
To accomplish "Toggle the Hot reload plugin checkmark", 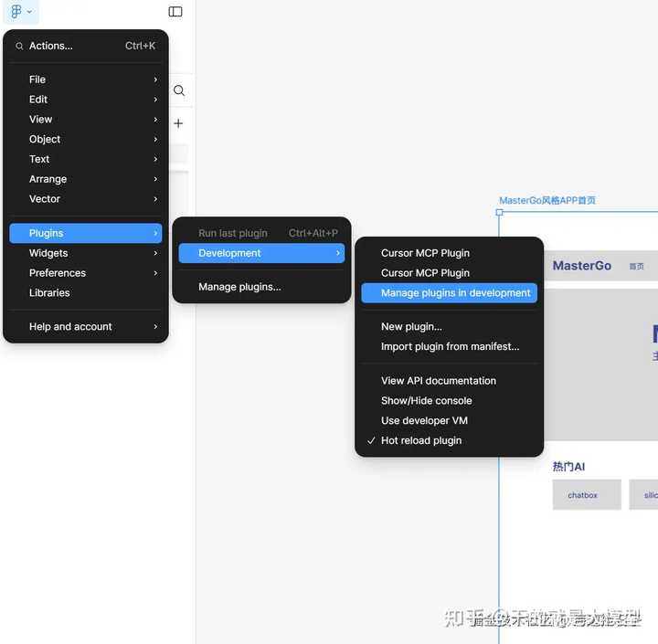I will click(x=421, y=440).
